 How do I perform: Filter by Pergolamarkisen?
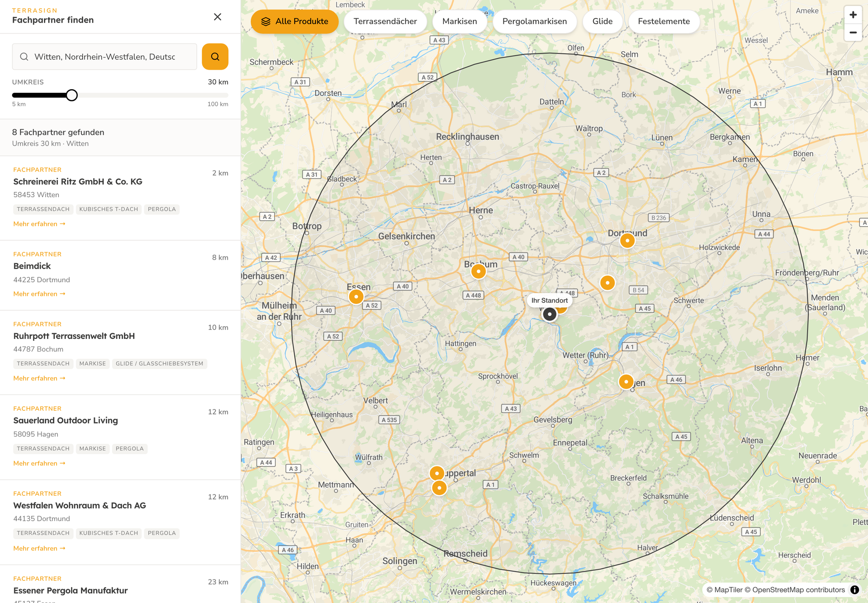pyautogui.click(x=535, y=21)
